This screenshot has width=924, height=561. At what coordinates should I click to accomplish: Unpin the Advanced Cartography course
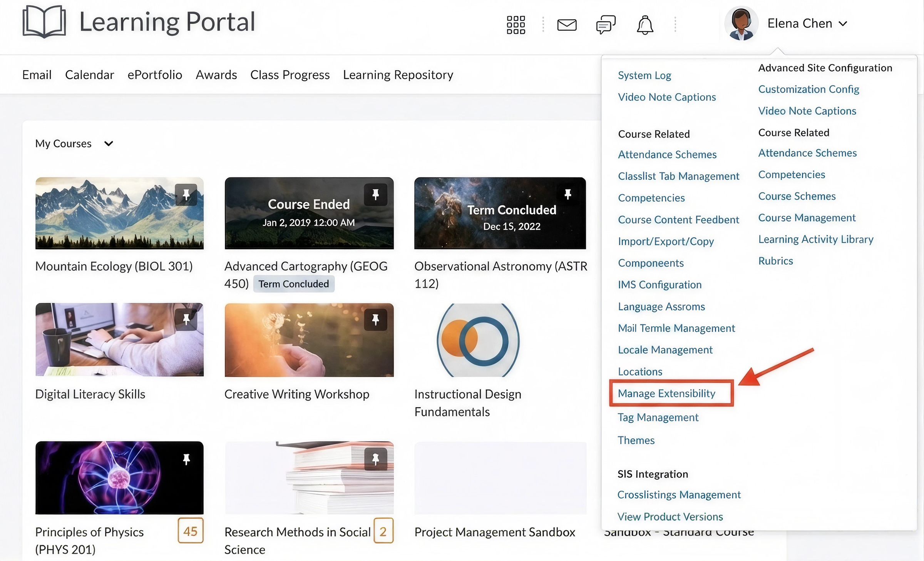pyautogui.click(x=375, y=195)
